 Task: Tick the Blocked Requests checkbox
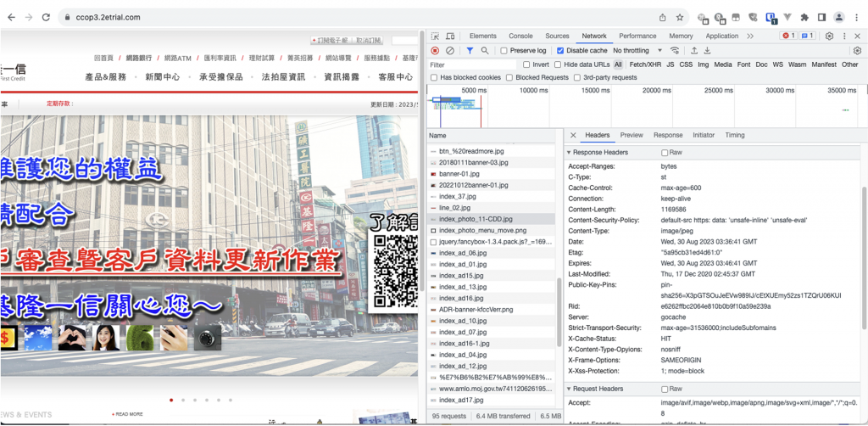pos(509,77)
